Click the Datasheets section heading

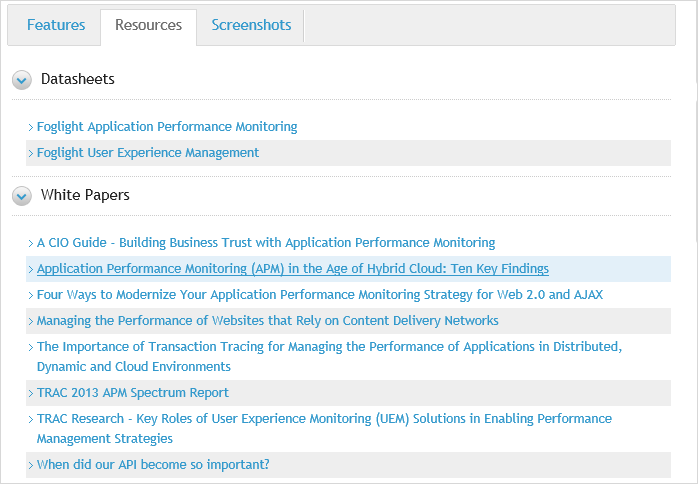point(78,79)
